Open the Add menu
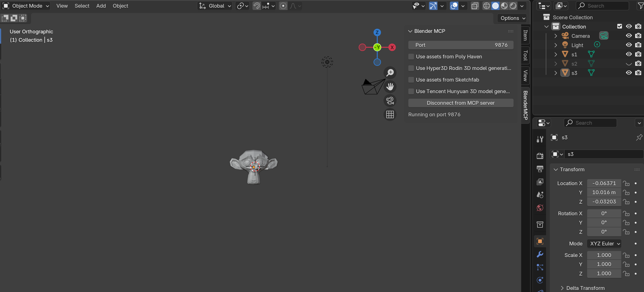644x292 pixels. [101, 6]
